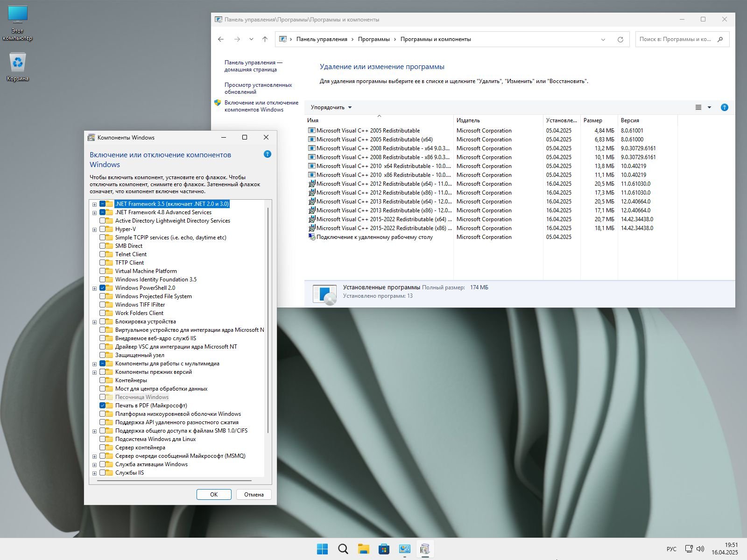Uncheck Windows PowerShell 2.0
This screenshot has height=560, width=747.
(102, 288)
